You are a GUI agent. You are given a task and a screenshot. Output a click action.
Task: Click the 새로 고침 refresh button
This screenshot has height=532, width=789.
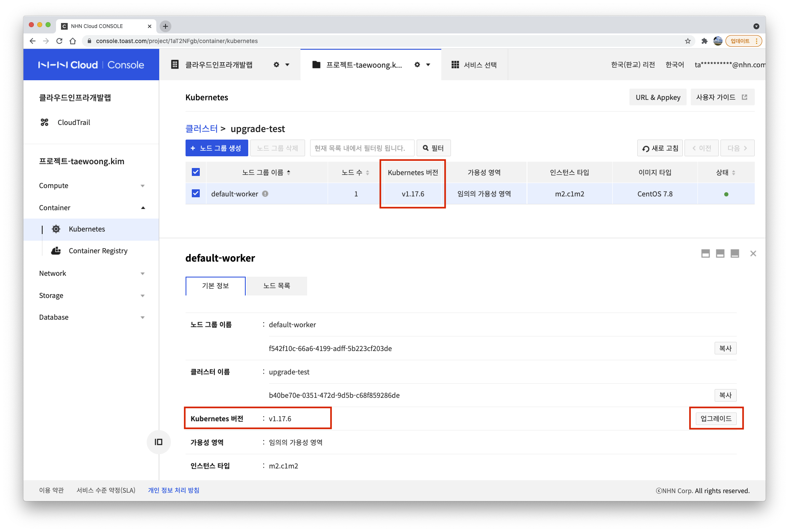pos(660,148)
